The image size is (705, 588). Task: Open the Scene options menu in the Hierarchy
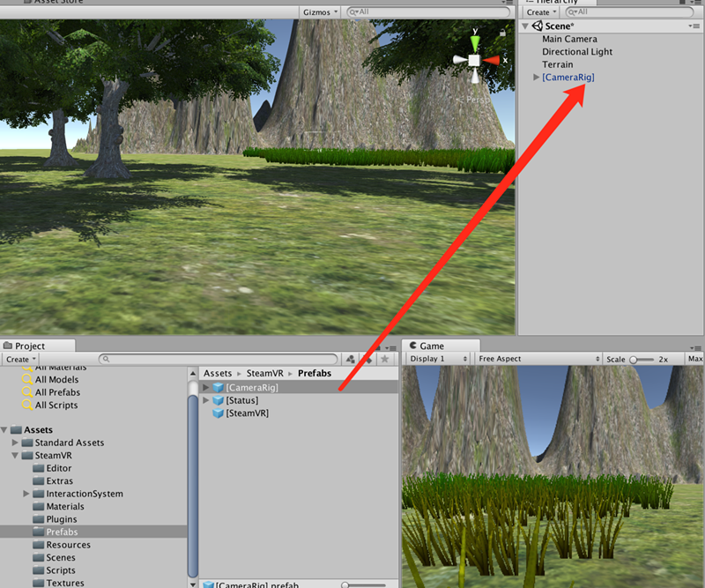click(695, 26)
